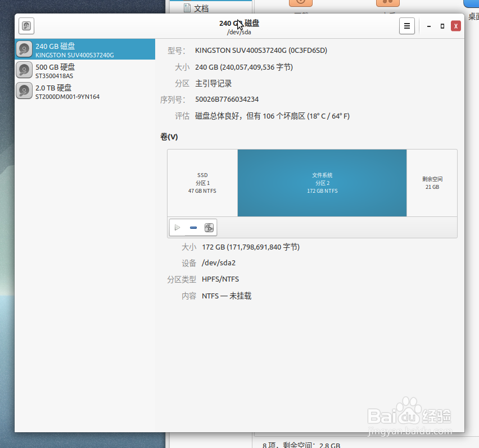The height and width of the screenshot is (448, 479).
Task: Open the hamburger menu in the title bar
Action: point(407,25)
